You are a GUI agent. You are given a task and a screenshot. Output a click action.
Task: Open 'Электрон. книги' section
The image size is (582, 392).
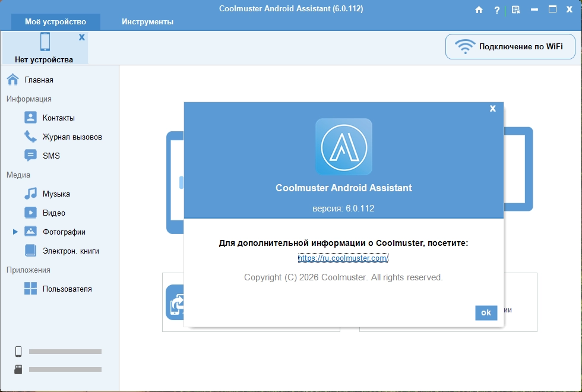(x=71, y=251)
